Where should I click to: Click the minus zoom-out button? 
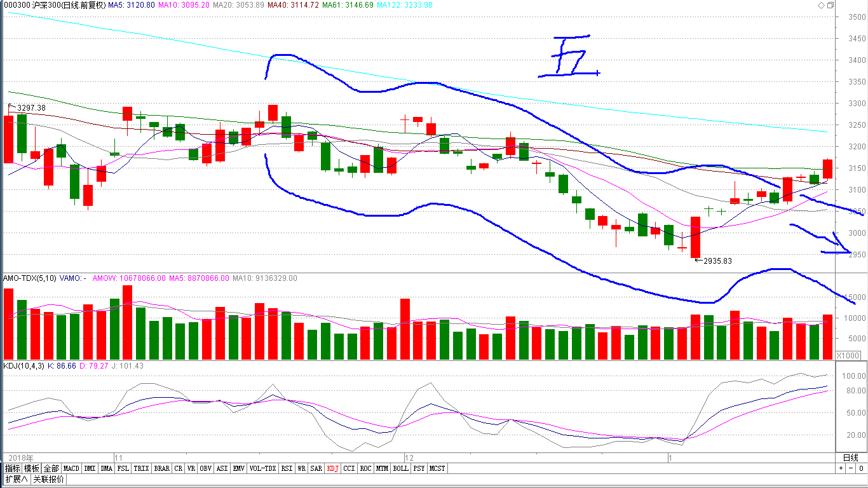(x=850, y=468)
